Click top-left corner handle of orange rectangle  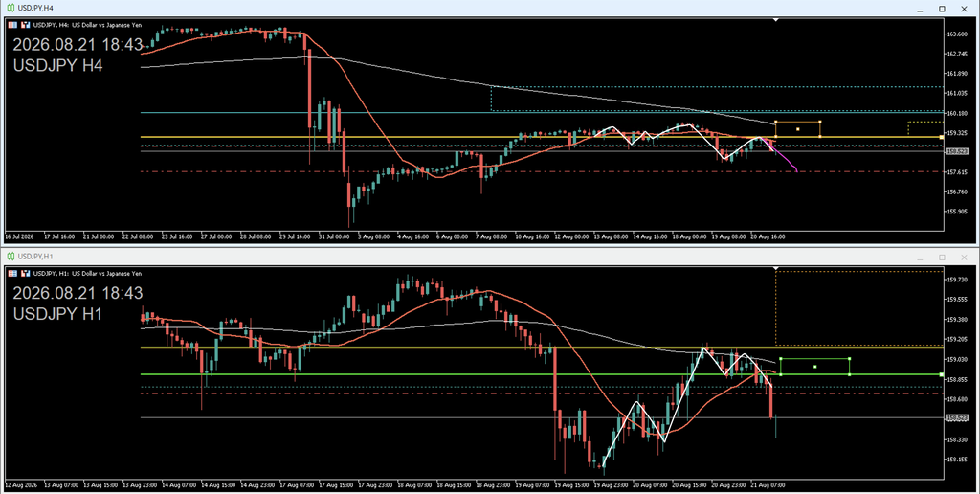(775, 122)
